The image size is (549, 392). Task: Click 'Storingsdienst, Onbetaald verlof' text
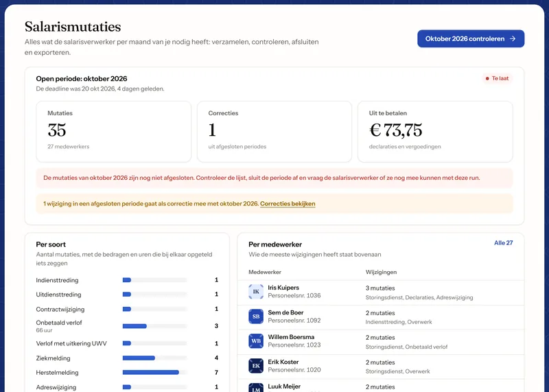(x=406, y=347)
